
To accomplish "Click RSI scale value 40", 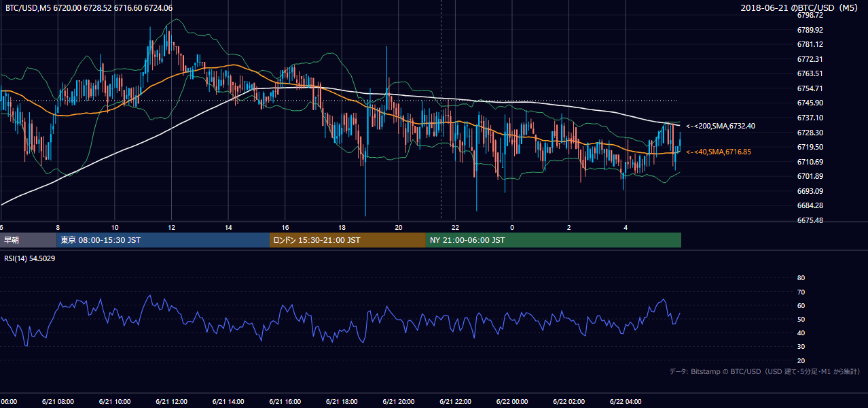I will coord(801,333).
